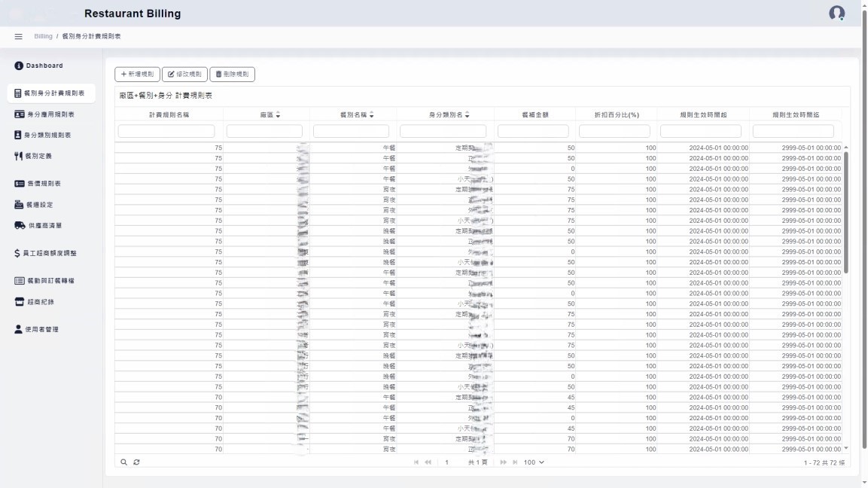The height and width of the screenshot is (488, 868).
Task: Click the table's vertical scrollbar
Action: tap(845, 212)
